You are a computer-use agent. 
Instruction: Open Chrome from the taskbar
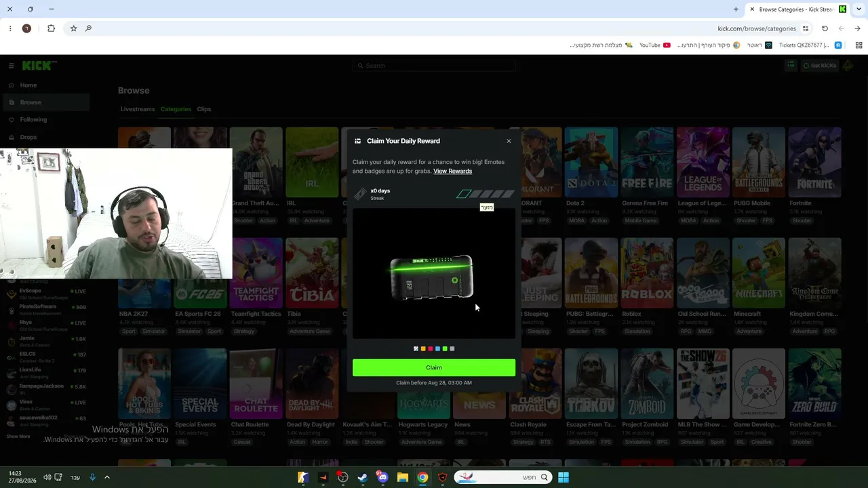click(x=422, y=477)
